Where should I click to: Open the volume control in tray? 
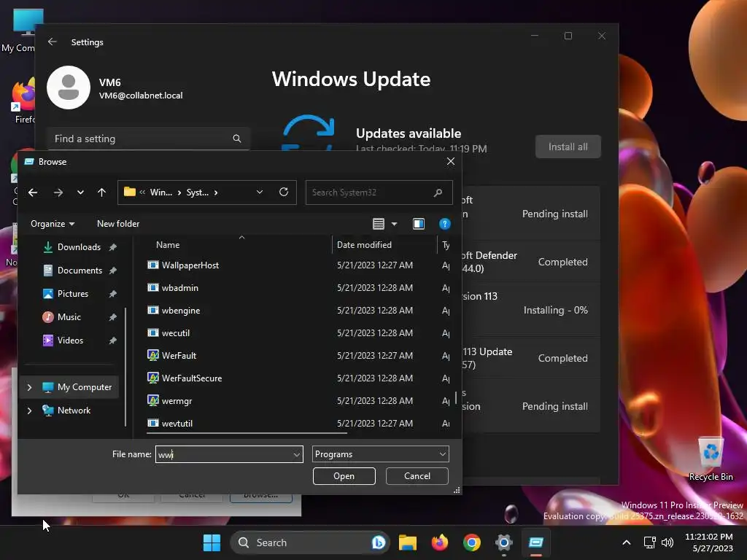tap(668, 542)
